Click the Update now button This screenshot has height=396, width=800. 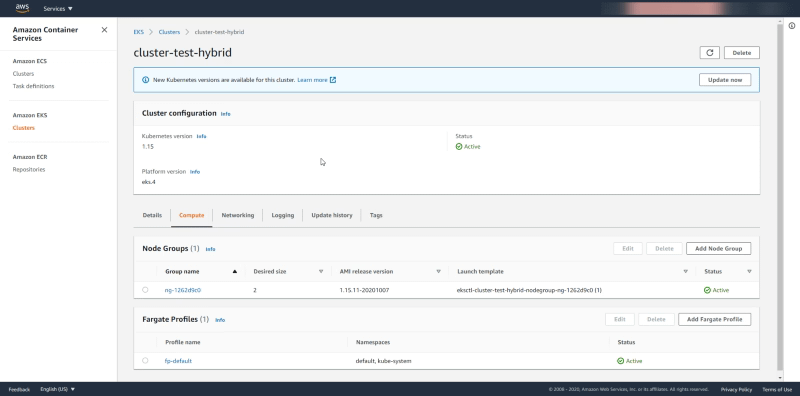(x=724, y=80)
